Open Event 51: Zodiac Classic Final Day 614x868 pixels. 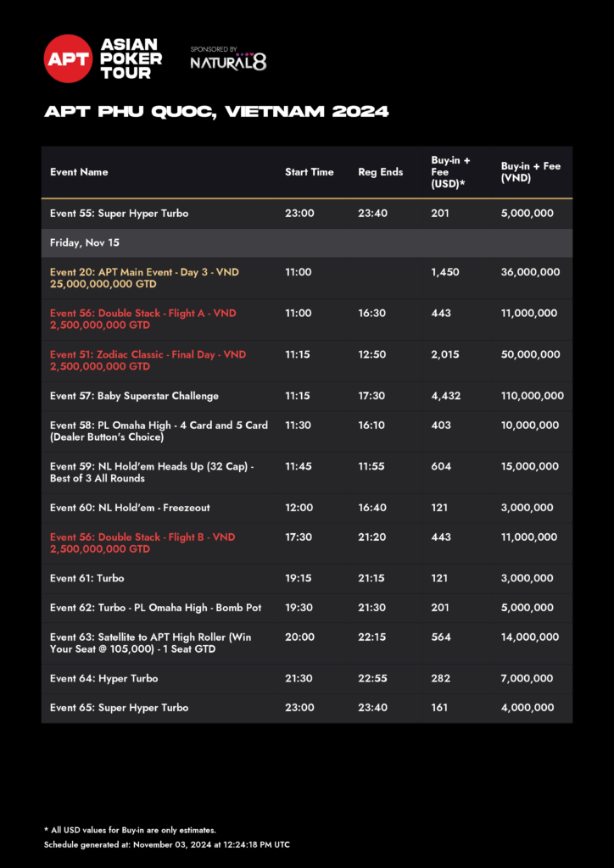pyautogui.click(x=148, y=360)
